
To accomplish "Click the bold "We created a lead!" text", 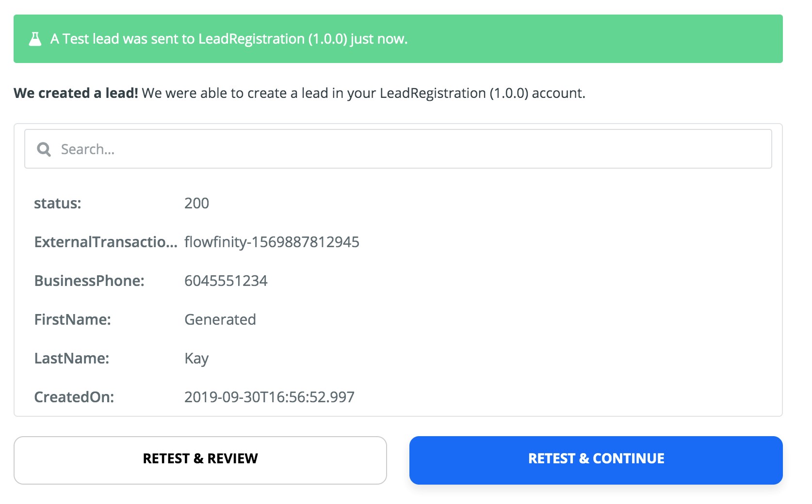I will tap(76, 93).
